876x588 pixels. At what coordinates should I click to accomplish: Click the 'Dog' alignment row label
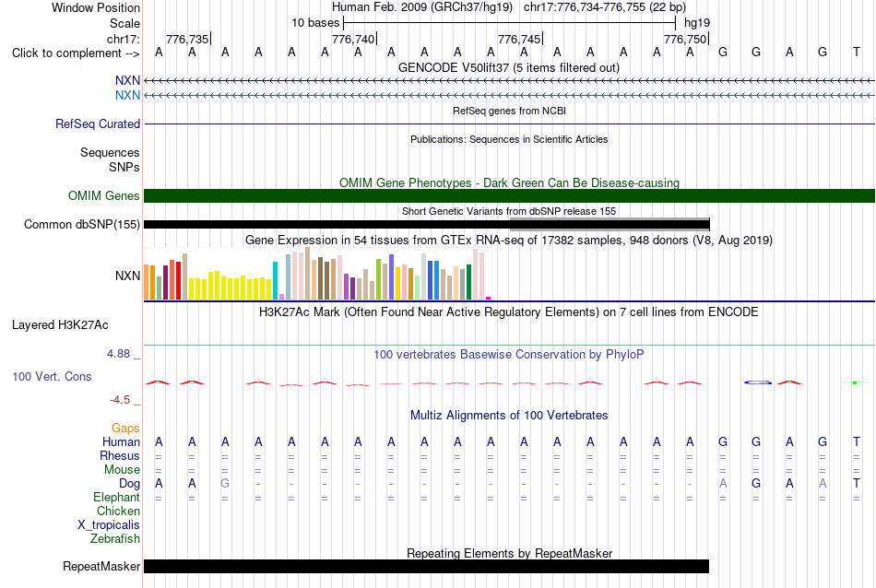[x=129, y=484]
